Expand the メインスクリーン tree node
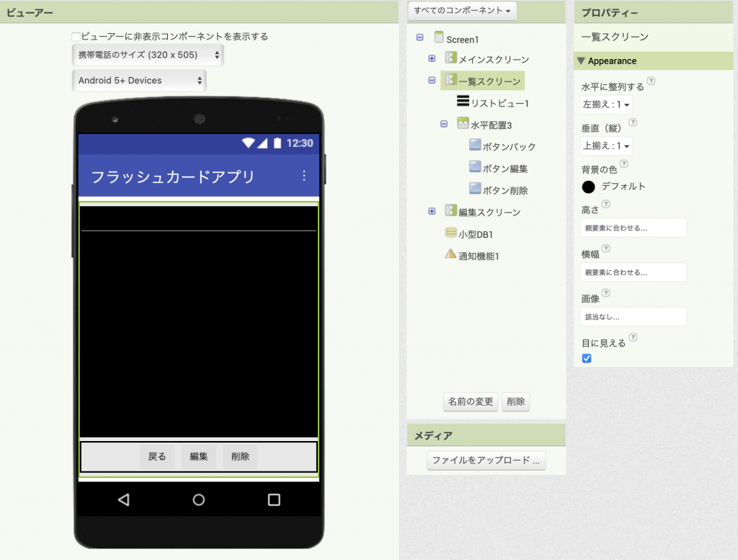738x560 pixels. pos(432,58)
